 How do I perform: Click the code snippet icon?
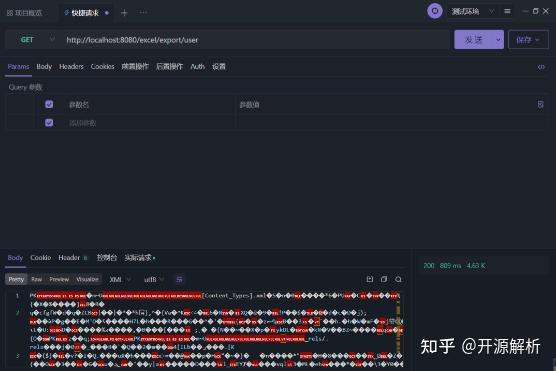[x=541, y=67]
